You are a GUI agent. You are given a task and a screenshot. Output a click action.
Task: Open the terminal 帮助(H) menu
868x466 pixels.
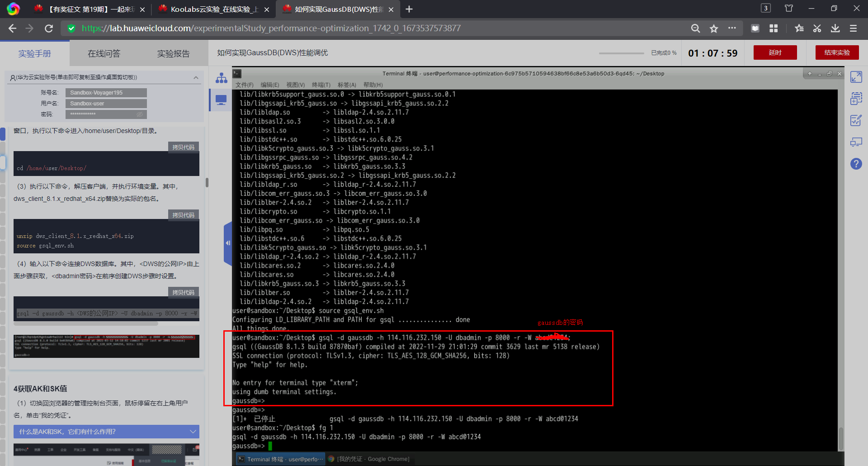pyautogui.click(x=373, y=85)
